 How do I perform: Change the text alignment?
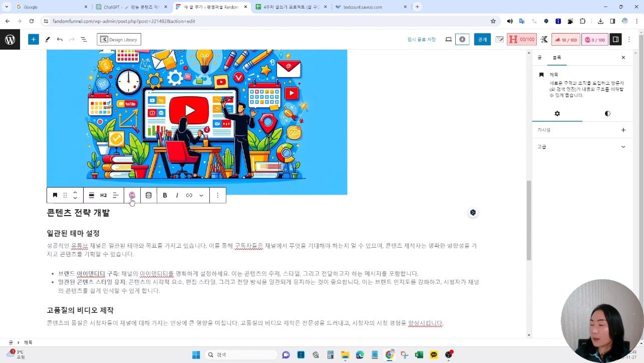116,195
